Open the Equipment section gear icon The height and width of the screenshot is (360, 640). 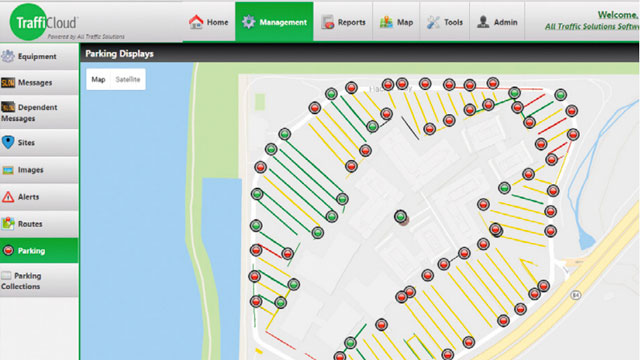click(x=8, y=56)
